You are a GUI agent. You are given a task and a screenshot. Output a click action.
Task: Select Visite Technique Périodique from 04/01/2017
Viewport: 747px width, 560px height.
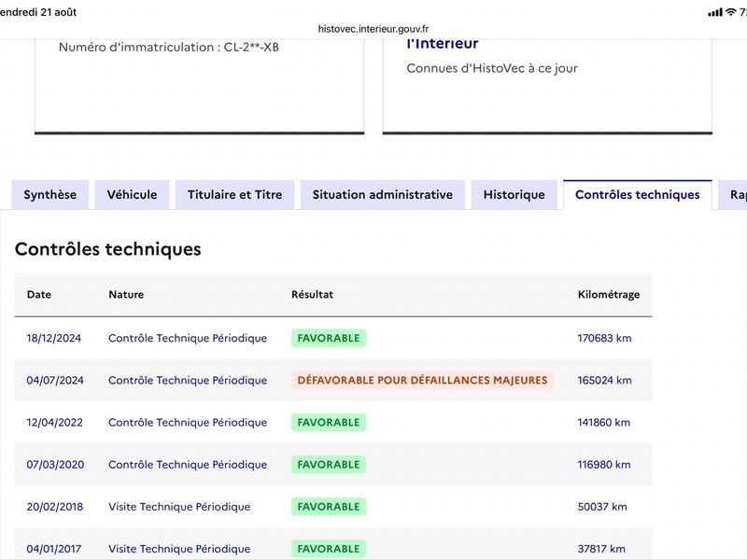(x=179, y=549)
